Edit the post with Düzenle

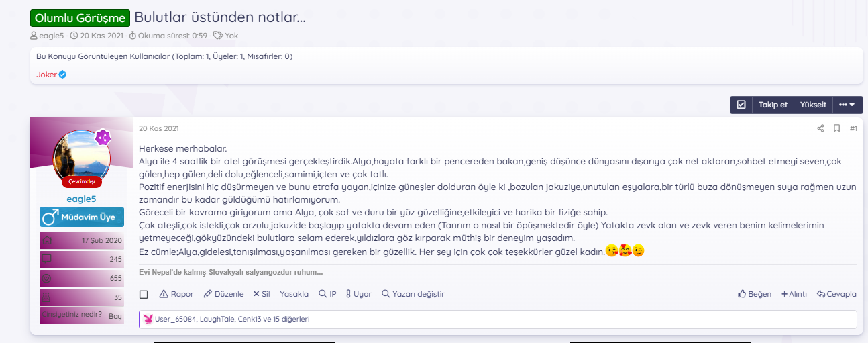click(223, 294)
